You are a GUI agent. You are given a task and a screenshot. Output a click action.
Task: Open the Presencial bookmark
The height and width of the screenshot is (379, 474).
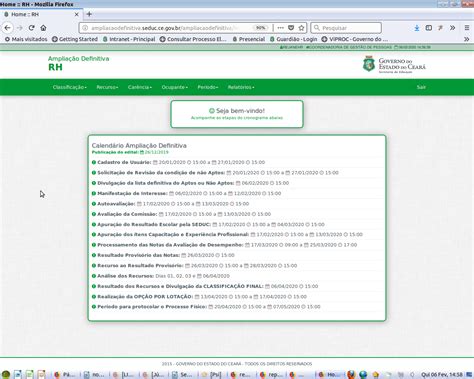click(249, 39)
